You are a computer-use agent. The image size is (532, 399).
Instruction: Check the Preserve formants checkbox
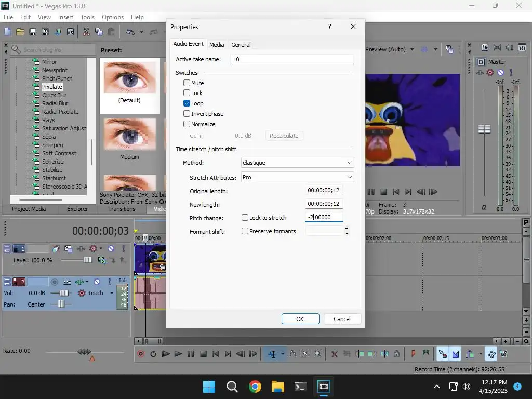pyautogui.click(x=245, y=231)
